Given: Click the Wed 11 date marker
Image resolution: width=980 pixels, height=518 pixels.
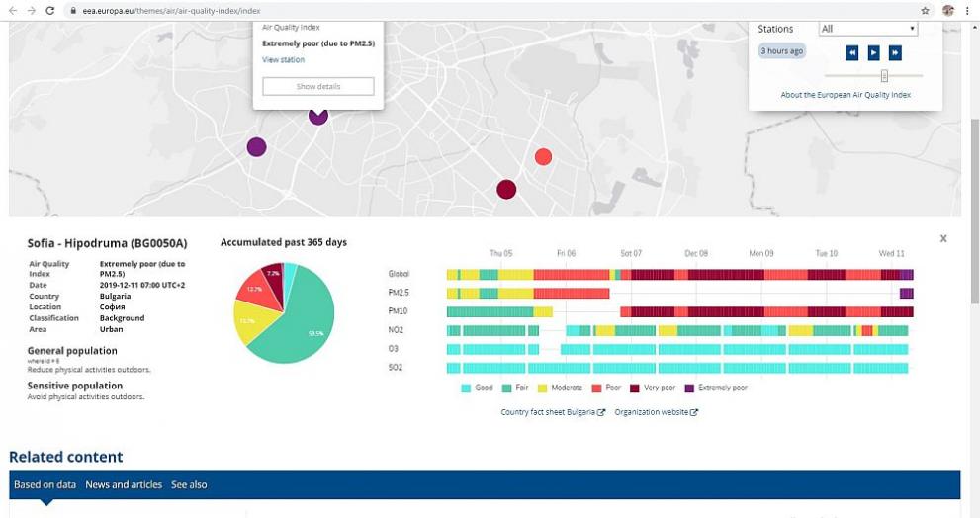Looking at the screenshot, I should pos(891,253).
